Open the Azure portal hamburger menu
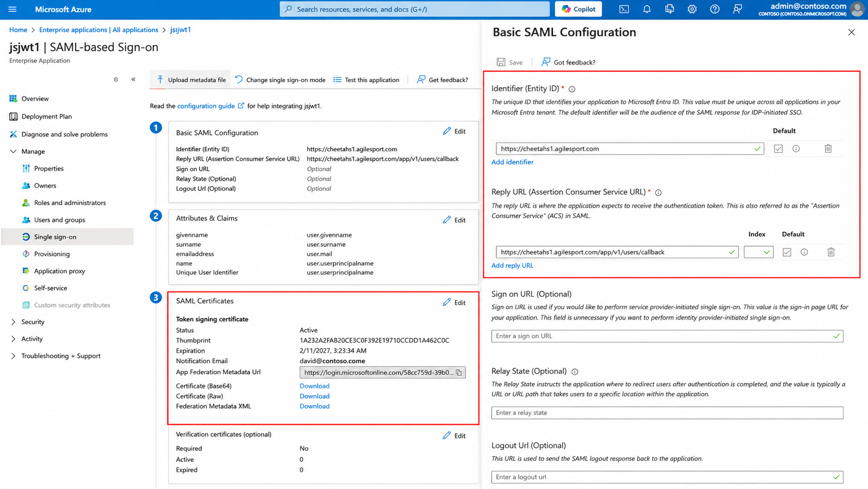868x489 pixels. click(12, 9)
